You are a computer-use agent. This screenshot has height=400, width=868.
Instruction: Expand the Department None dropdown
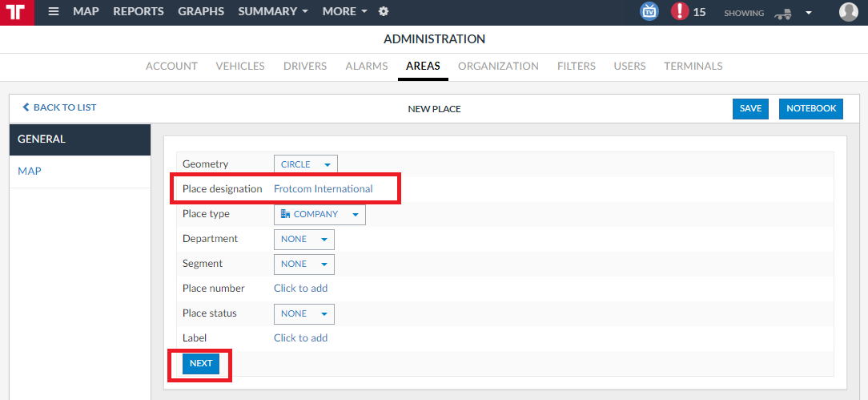click(x=304, y=240)
